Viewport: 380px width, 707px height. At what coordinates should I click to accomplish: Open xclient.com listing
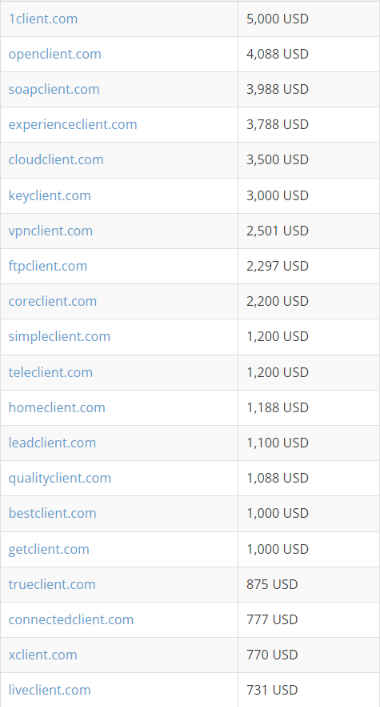point(43,655)
